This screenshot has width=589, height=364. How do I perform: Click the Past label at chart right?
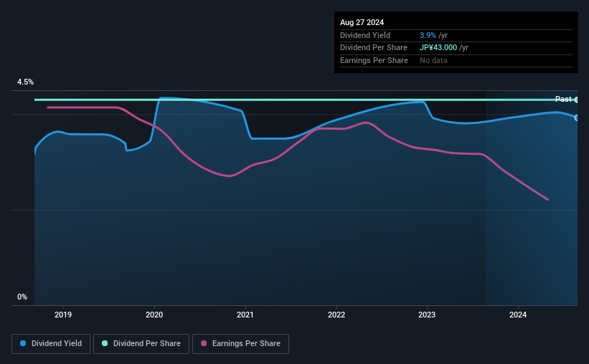click(563, 99)
